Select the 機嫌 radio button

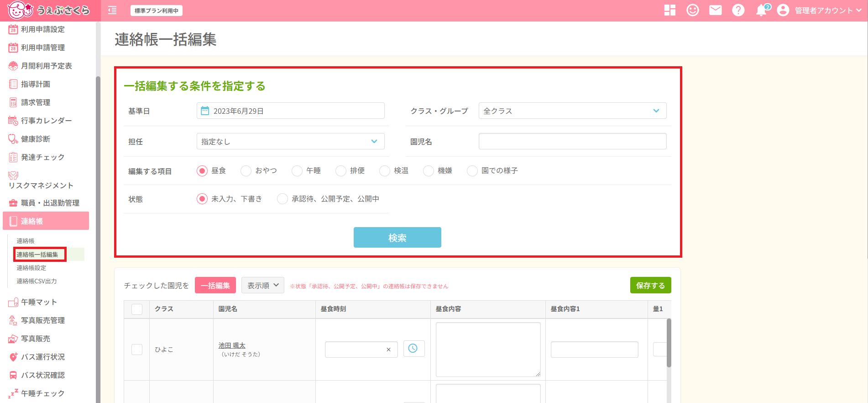tap(429, 171)
